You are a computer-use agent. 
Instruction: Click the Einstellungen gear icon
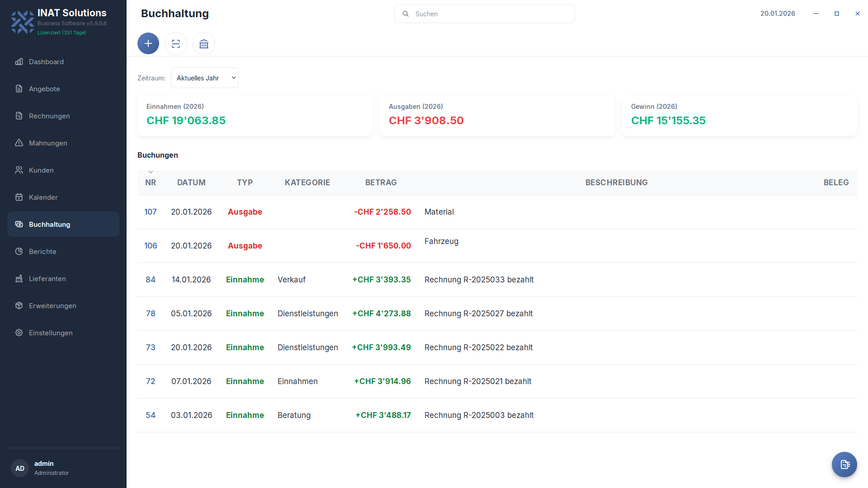pyautogui.click(x=19, y=333)
